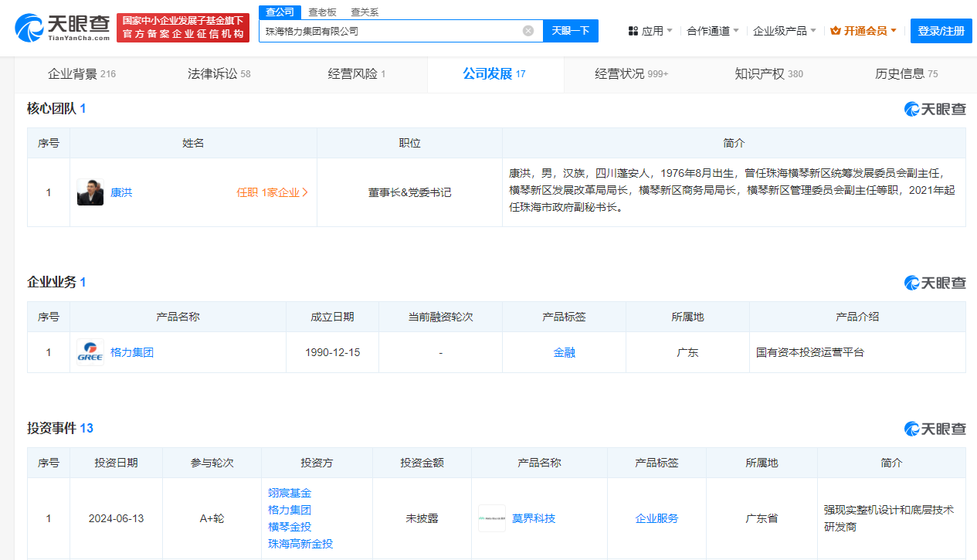Click the crown icon for 开通会员
The image size is (977, 560).
pos(835,31)
